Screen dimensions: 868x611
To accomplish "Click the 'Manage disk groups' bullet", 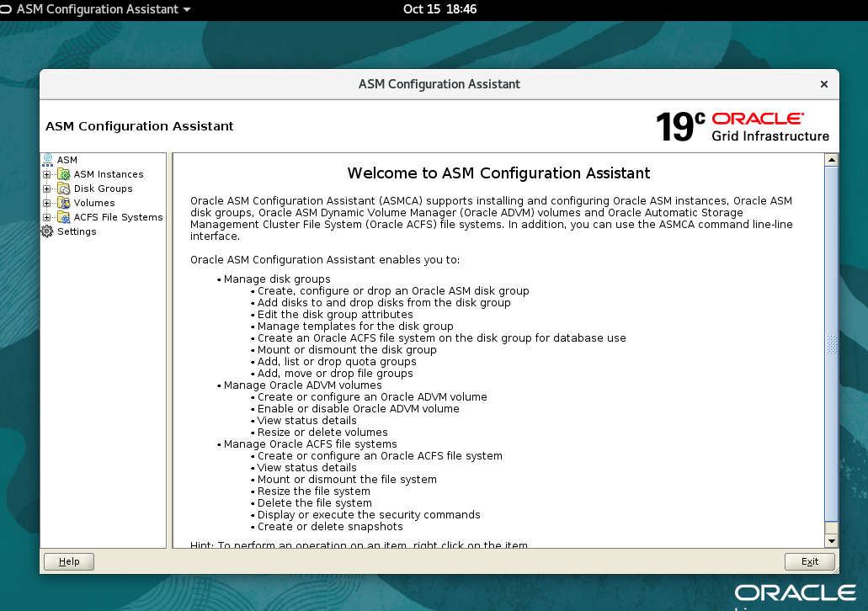I will point(277,279).
